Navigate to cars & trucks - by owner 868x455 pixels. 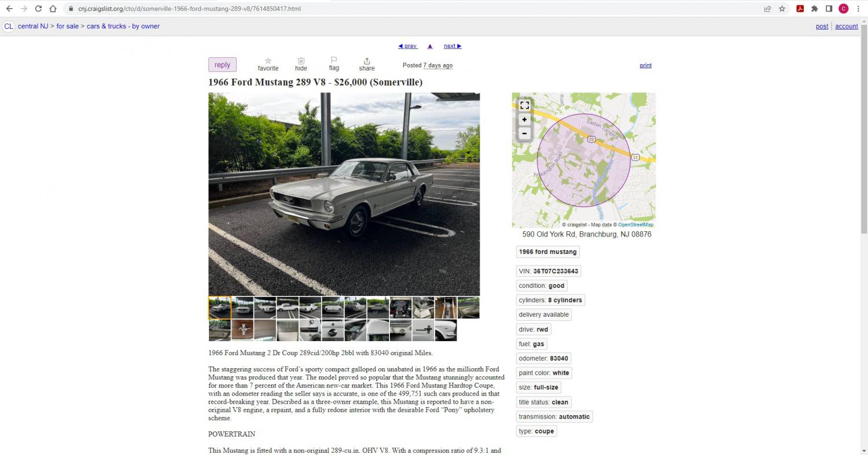pyautogui.click(x=123, y=26)
